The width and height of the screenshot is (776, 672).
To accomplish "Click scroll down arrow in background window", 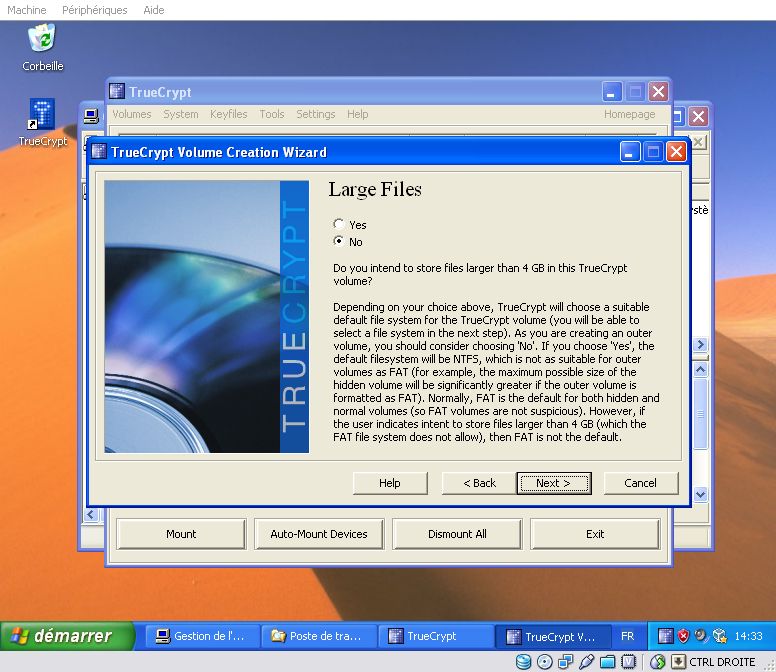I will 700,494.
